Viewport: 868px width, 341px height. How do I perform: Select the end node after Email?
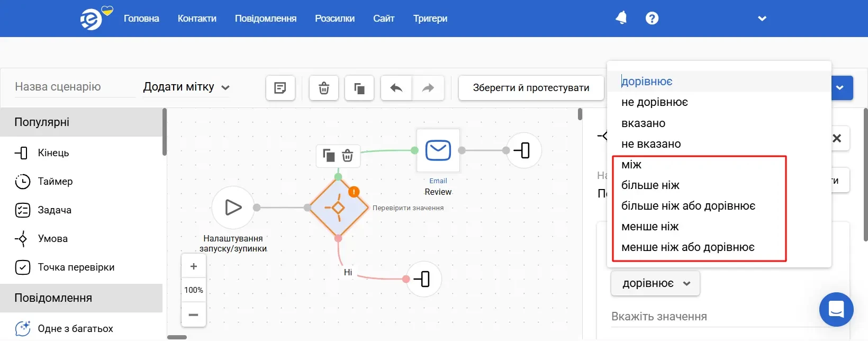click(x=523, y=150)
